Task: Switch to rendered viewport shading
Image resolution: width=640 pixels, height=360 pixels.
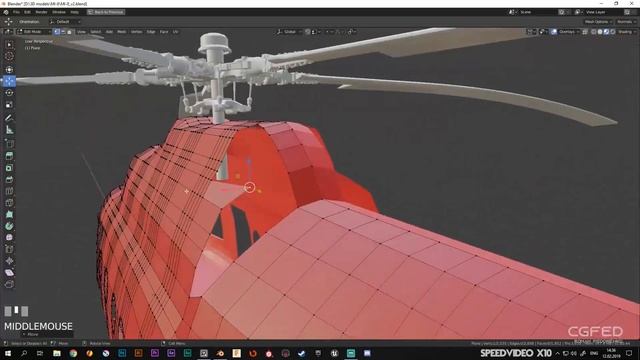Action: coord(613,32)
